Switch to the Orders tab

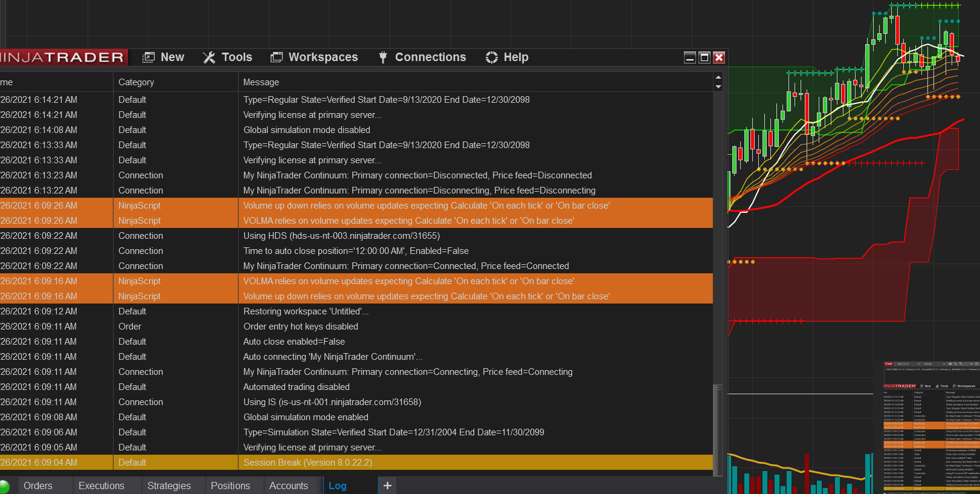click(38, 486)
